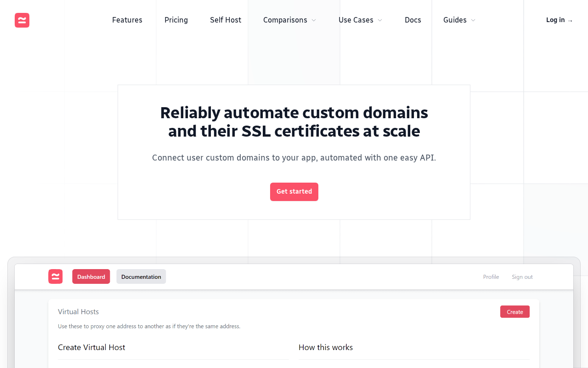The height and width of the screenshot is (368, 588).
Task: Expand the Comparisons dropdown menu
Action: click(289, 20)
